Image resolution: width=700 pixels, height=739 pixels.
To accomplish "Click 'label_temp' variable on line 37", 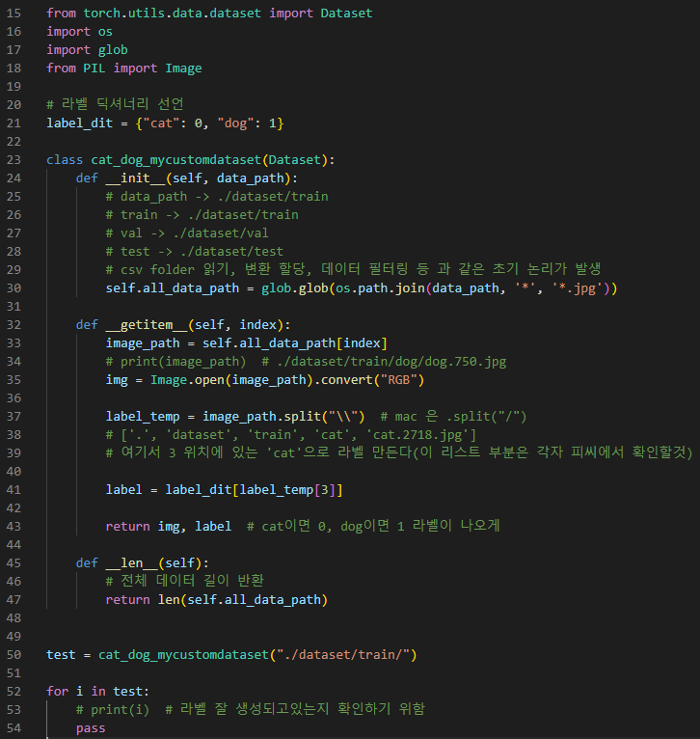I will [143, 417].
